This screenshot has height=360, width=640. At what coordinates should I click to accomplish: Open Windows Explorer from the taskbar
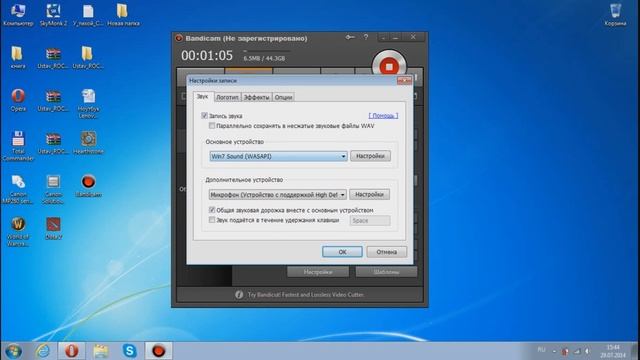pyautogui.click(x=100, y=351)
